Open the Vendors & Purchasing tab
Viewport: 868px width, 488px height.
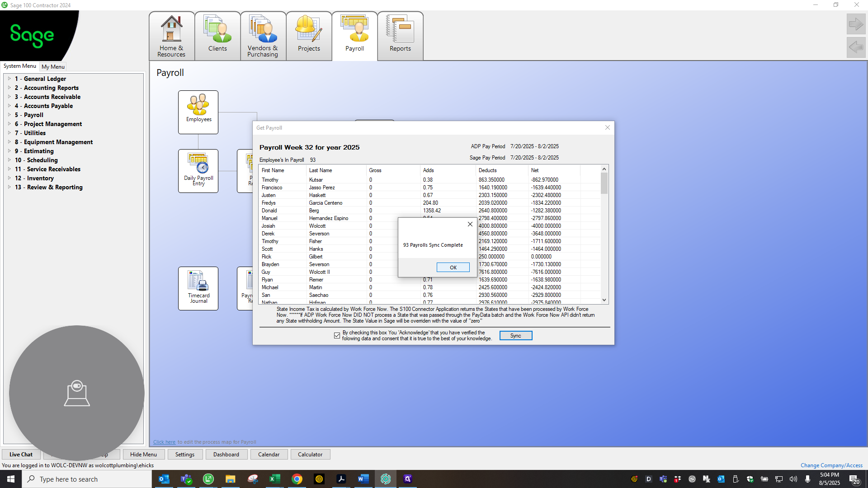[263, 36]
